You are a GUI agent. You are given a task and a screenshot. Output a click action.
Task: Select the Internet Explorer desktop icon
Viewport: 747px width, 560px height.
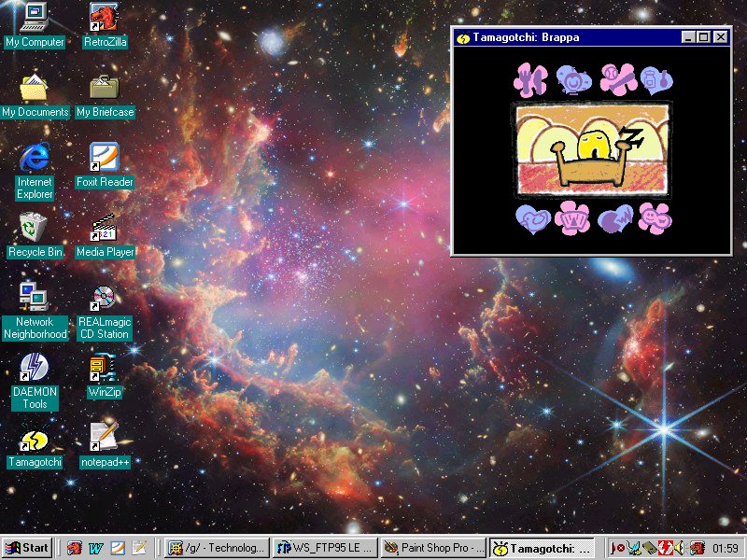click(x=35, y=171)
